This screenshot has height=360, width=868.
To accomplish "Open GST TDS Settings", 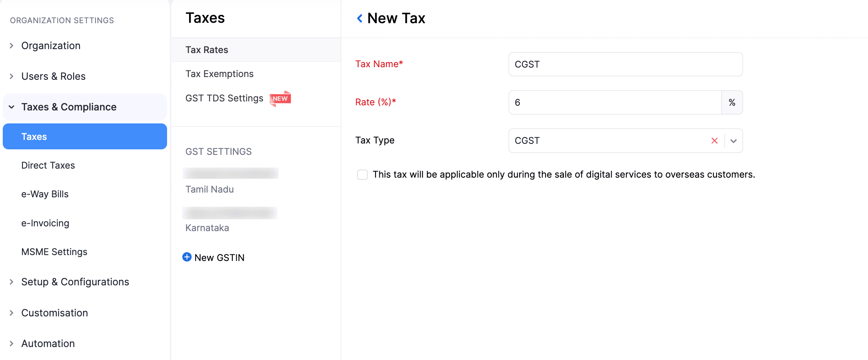I will coord(224,98).
